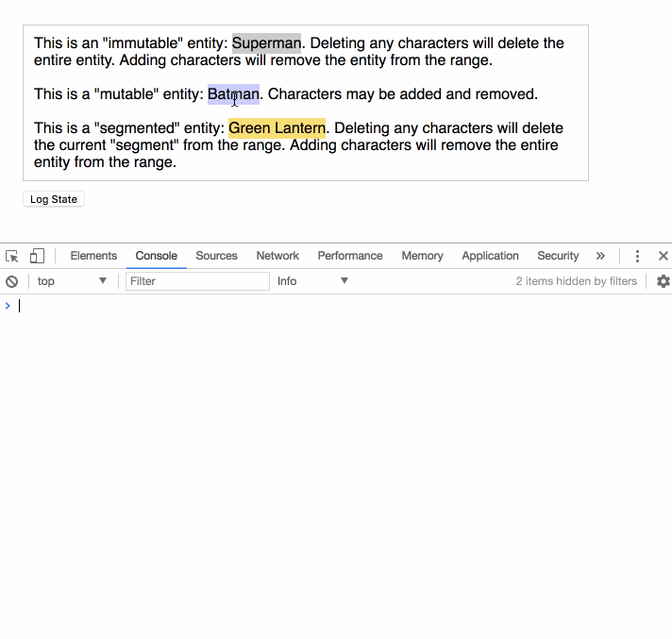Switch to the Elements tab
Image resolution: width=672 pixels, height=639 pixels.
(93, 256)
